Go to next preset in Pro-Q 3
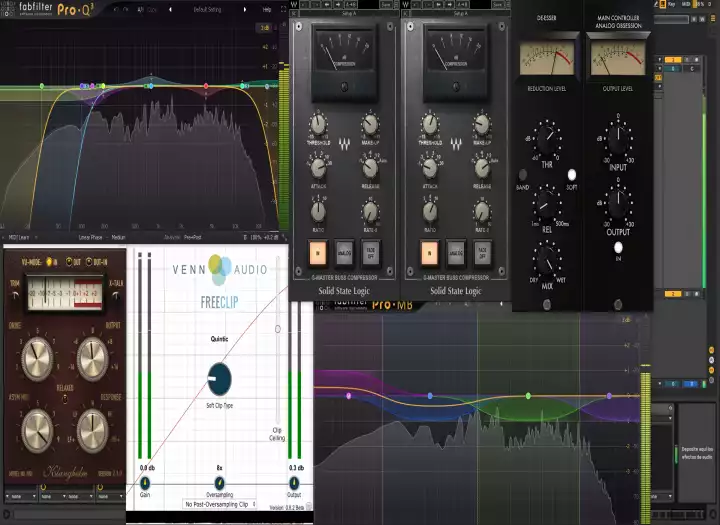Screen dimensions: 720x525 coord(245,9)
